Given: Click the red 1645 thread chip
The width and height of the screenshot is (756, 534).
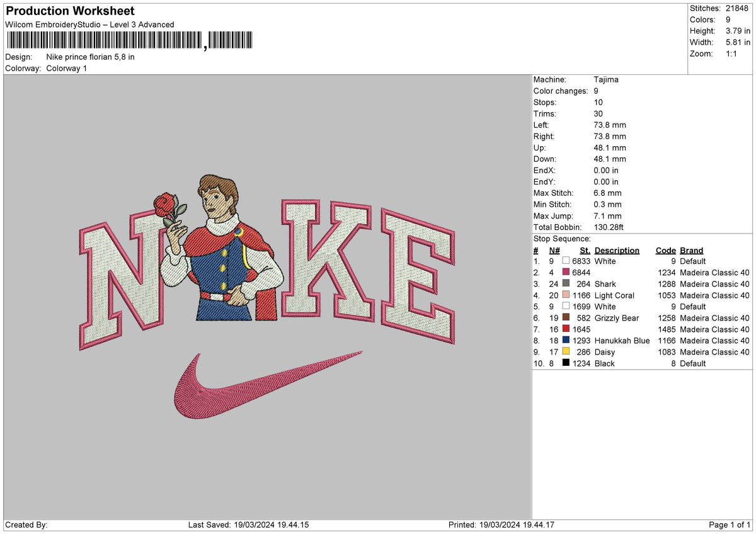Looking at the screenshot, I should coord(566,329).
